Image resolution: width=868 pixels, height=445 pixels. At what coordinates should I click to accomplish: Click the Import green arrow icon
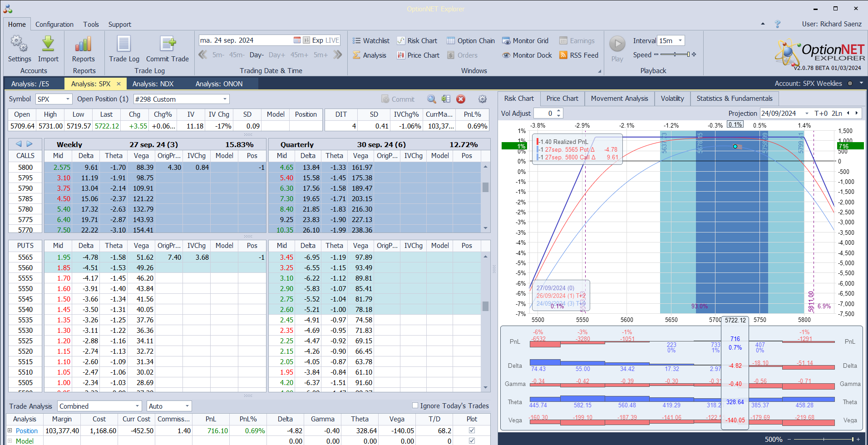48,44
